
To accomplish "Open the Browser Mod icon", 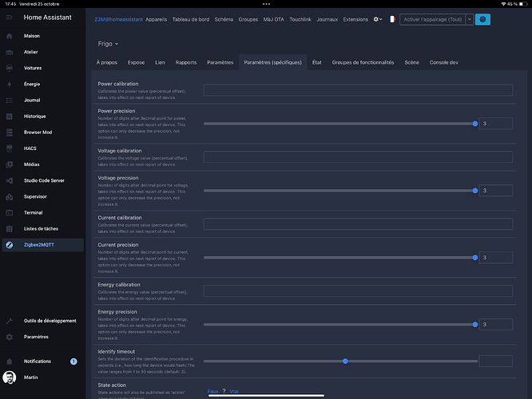I will [9, 132].
